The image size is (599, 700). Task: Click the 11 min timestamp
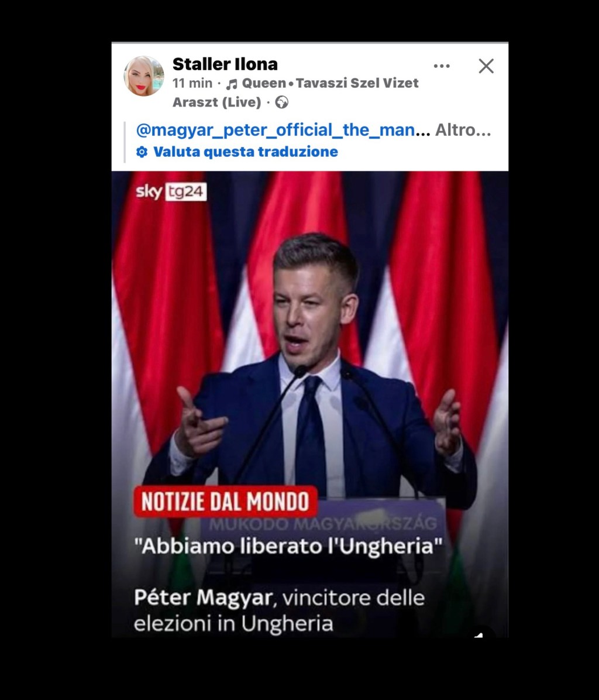tap(192, 83)
